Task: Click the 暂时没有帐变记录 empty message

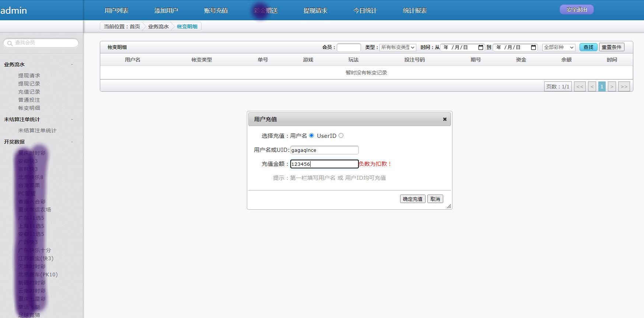Action: pos(366,73)
